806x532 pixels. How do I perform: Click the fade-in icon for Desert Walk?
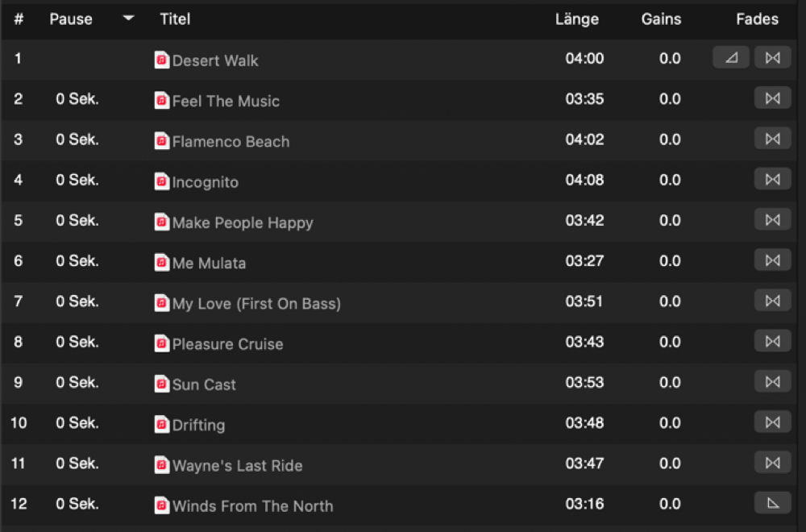click(x=730, y=57)
